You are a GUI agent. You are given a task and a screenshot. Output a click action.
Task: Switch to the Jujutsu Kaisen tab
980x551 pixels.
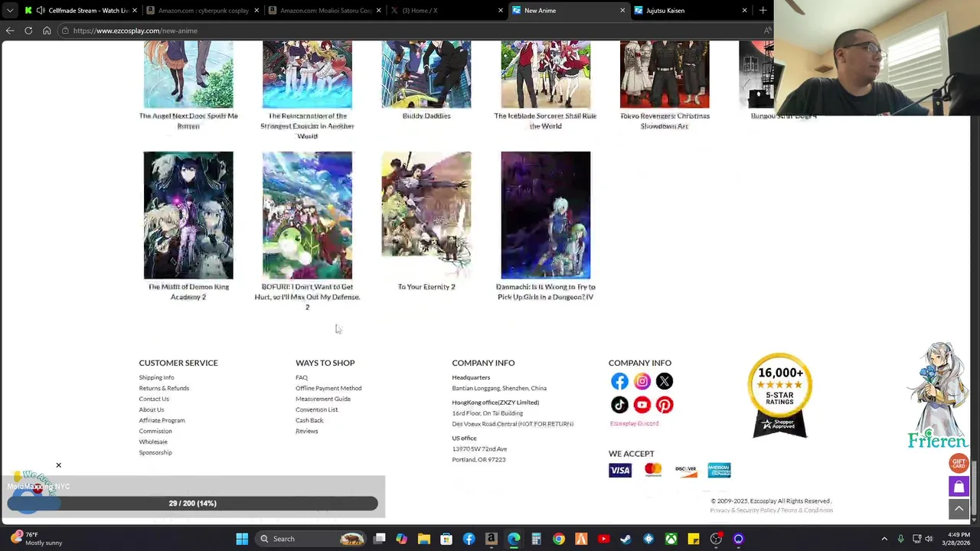(691, 11)
